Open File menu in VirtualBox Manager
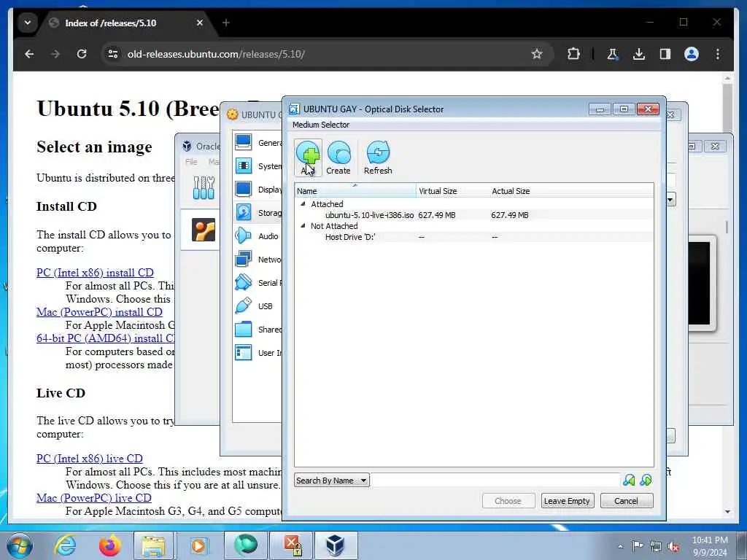The height and width of the screenshot is (560, 747). [191, 162]
